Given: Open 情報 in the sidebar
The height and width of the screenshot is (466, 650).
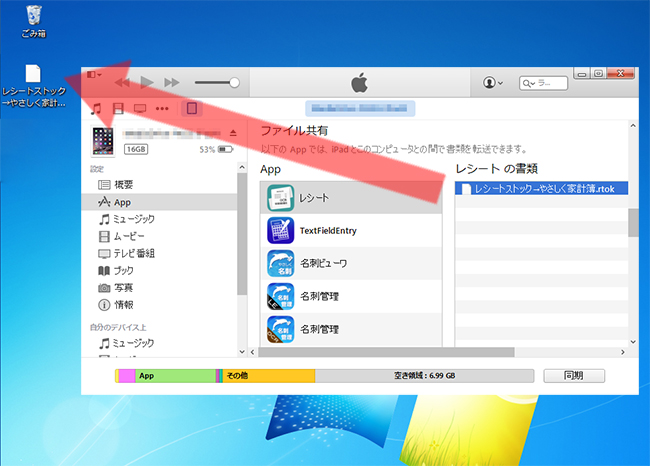Looking at the screenshot, I should point(160,305).
